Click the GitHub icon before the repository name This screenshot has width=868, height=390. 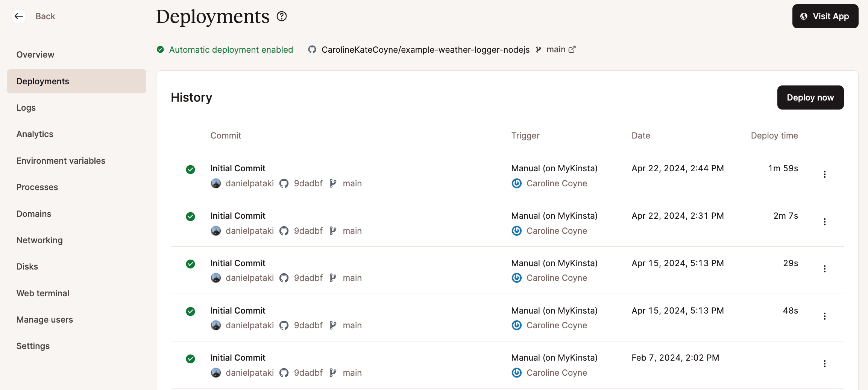point(312,49)
